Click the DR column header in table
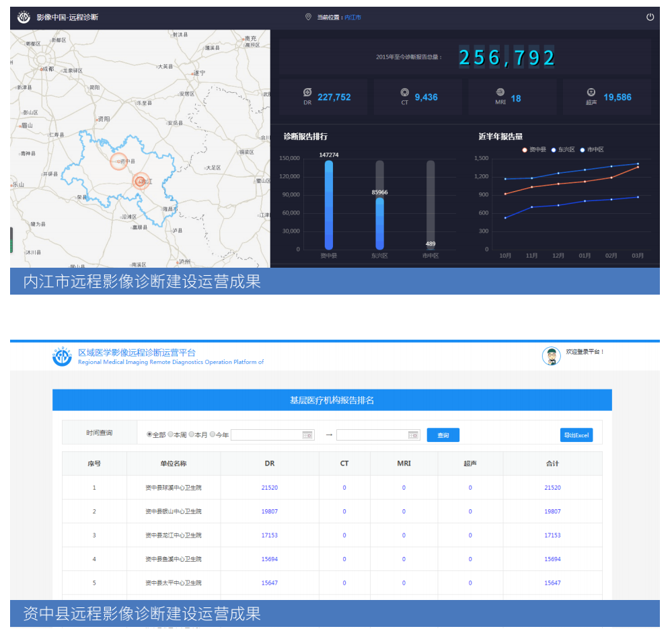This screenshot has height=637, width=672. [269, 463]
